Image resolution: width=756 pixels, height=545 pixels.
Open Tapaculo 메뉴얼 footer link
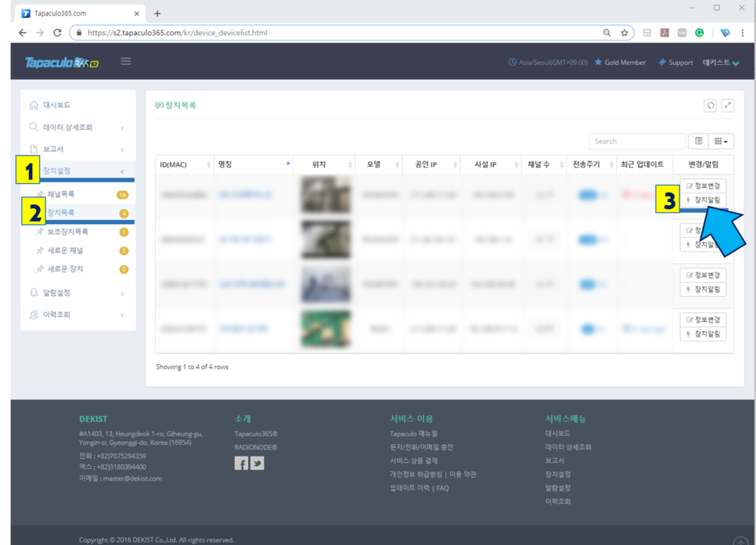pyautogui.click(x=413, y=434)
